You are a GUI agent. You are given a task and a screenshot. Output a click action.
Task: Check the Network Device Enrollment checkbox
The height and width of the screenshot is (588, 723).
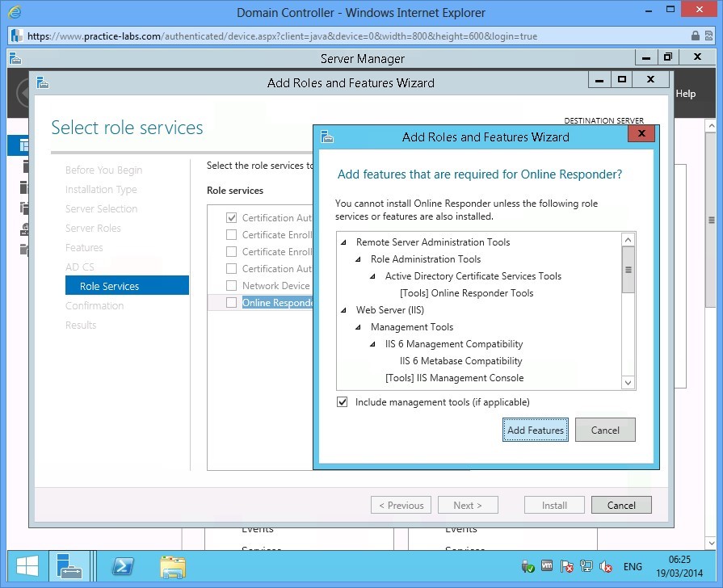(x=232, y=285)
